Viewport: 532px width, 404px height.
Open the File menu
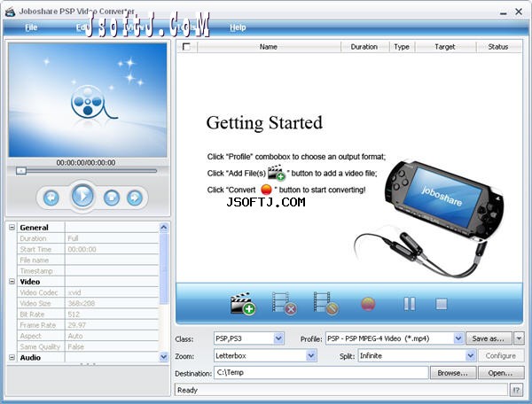(x=31, y=27)
